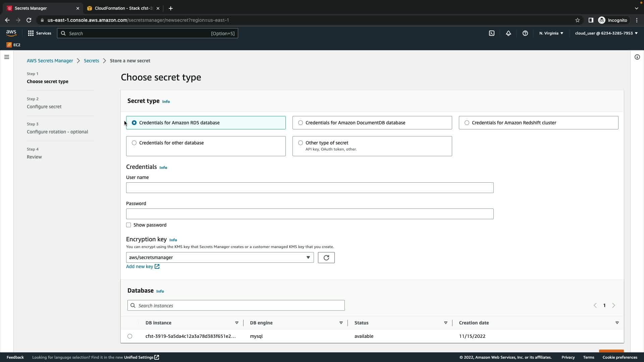The width and height of the screenshot is (644, 362).
Task: Select Other type of secret option
Action: click(301, 143)
